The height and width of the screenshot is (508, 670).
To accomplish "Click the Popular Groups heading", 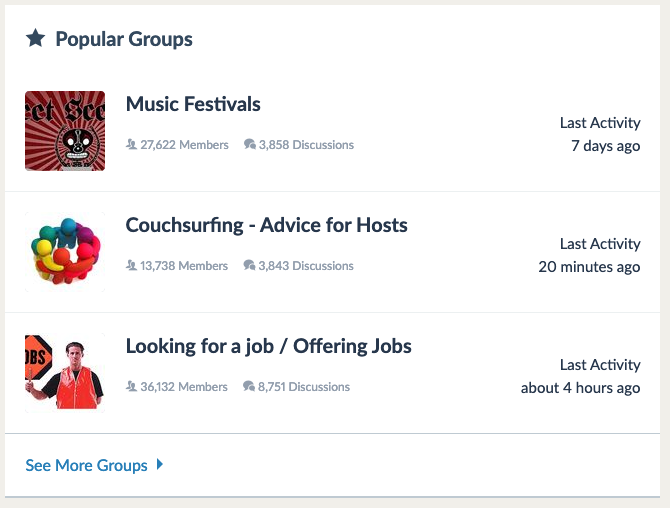I will pyautogui.click(x=124, y=39).
